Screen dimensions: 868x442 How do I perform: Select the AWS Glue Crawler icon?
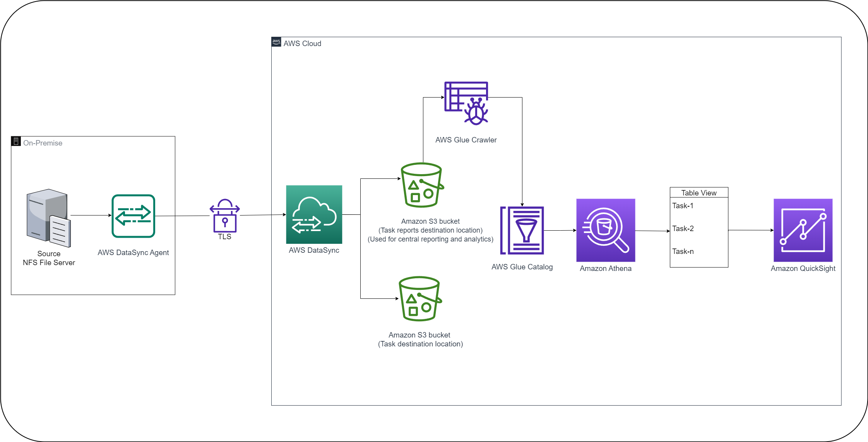(x=466, y=103)
